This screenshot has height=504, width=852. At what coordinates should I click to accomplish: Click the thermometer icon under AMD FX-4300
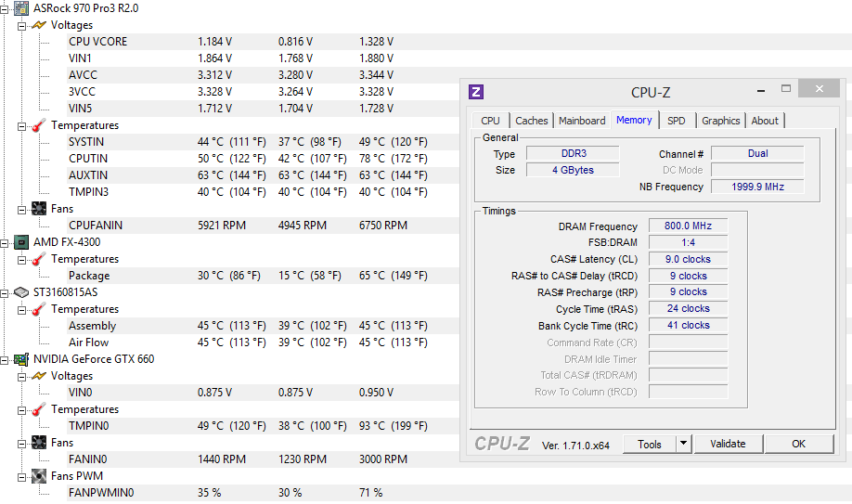[38, 259]
